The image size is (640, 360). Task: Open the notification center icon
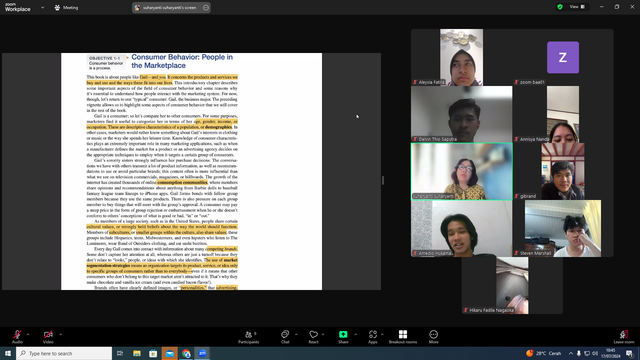pyautogui.click(x=630, y=353)
